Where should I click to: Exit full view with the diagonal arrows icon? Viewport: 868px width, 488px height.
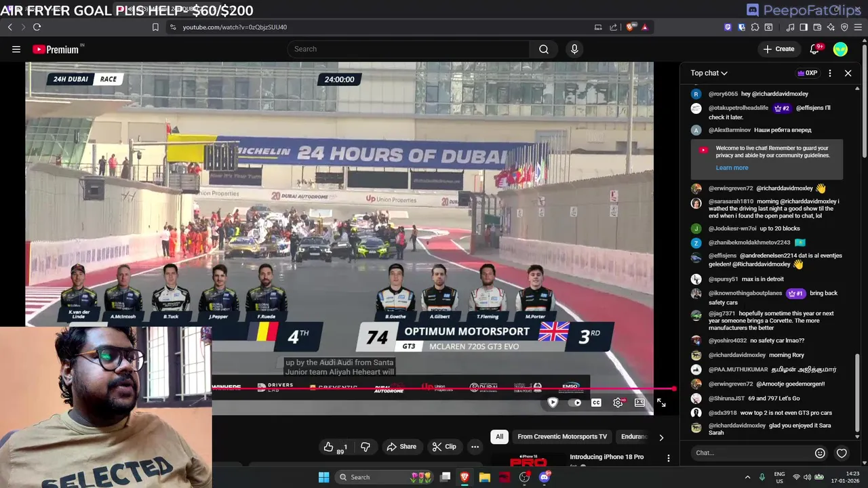click(661, 403)
